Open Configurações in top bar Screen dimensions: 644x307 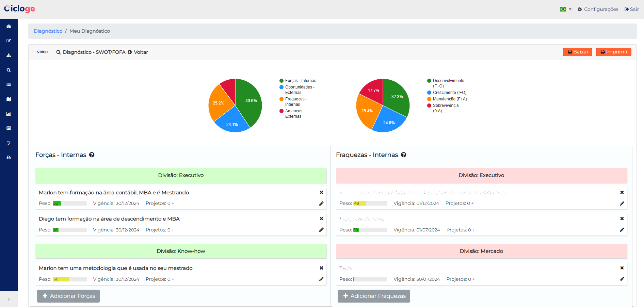(x=598, y=9)
